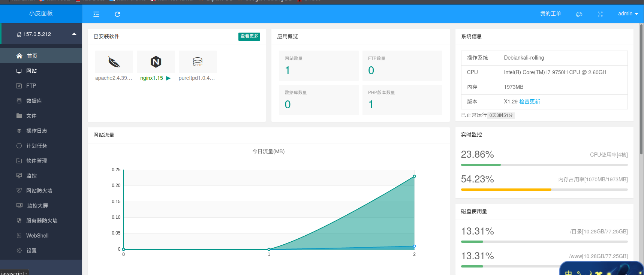Open 我的工单 in the top bar

pos(551,14)
